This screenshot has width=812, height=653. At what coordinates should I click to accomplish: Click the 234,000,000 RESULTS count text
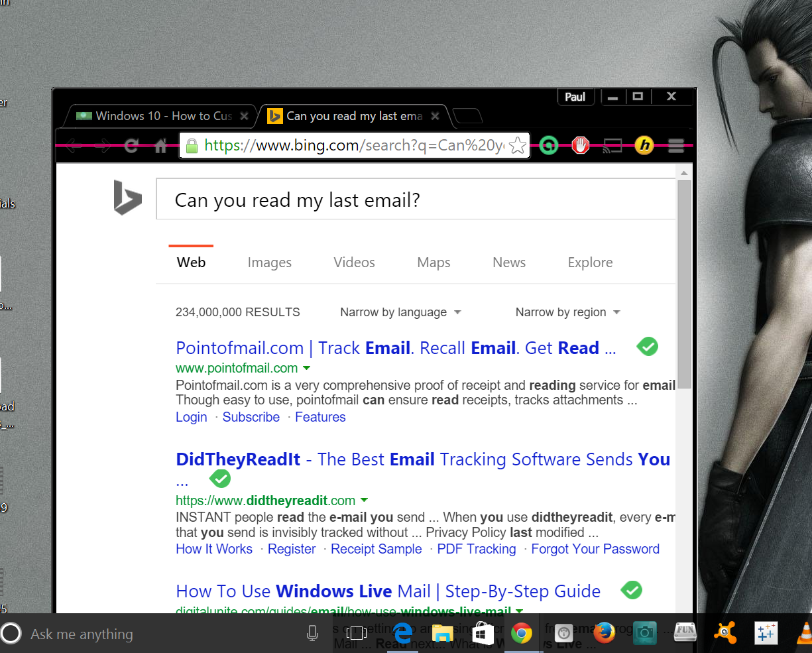point(238,312)
